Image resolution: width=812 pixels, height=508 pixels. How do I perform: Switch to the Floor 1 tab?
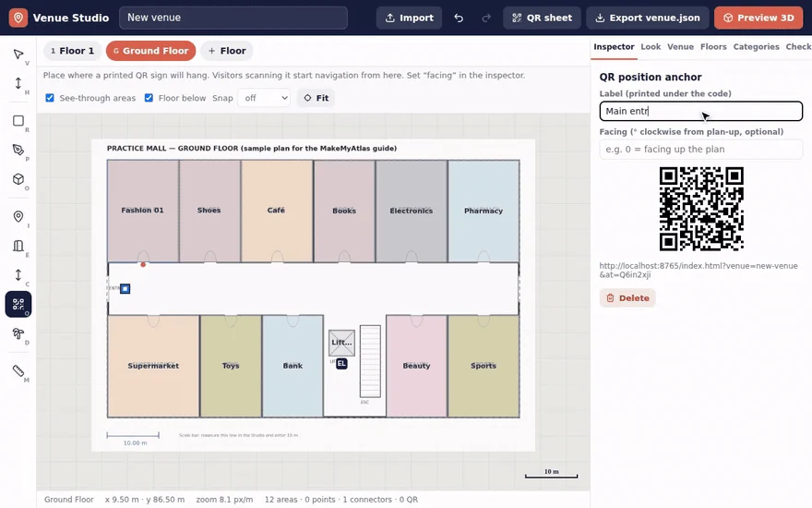coord(73,51)
